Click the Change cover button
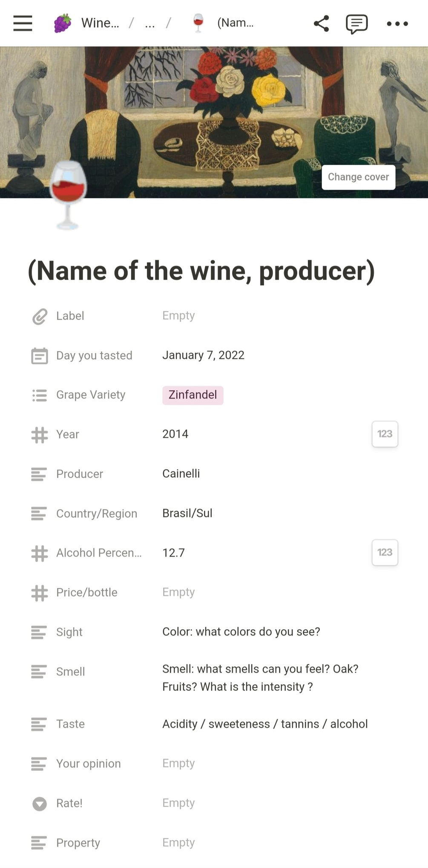Image resolution: width=428 pixels, height=868 pixels. 358,177
